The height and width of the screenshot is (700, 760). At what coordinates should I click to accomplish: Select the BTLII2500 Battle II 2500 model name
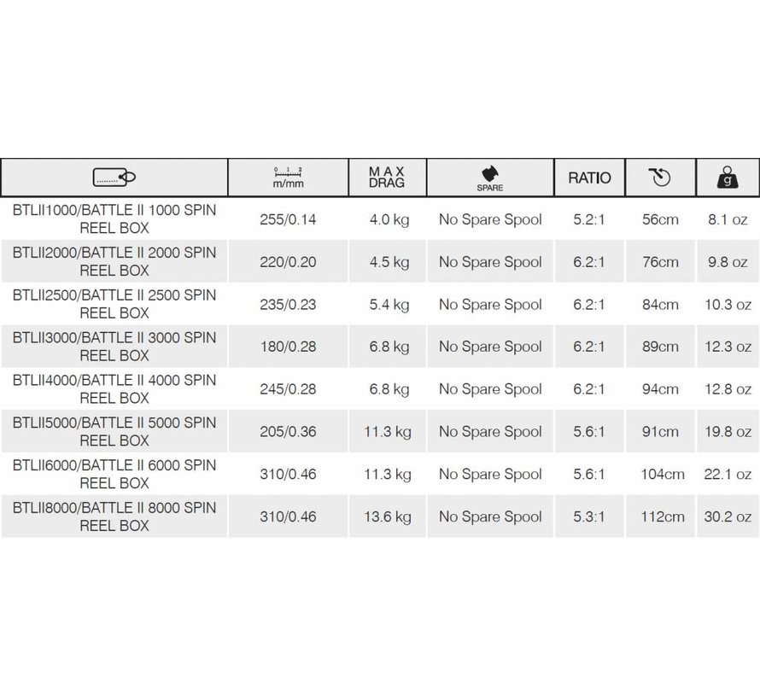pos(114,304)
